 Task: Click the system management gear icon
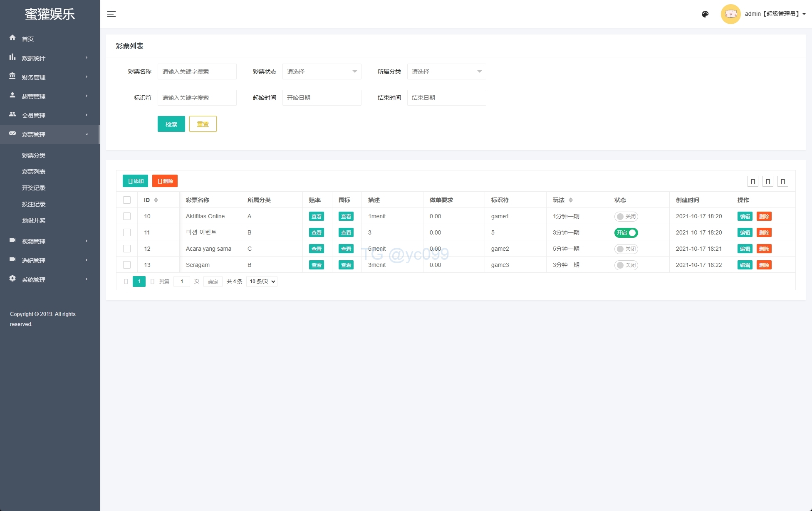12,279
